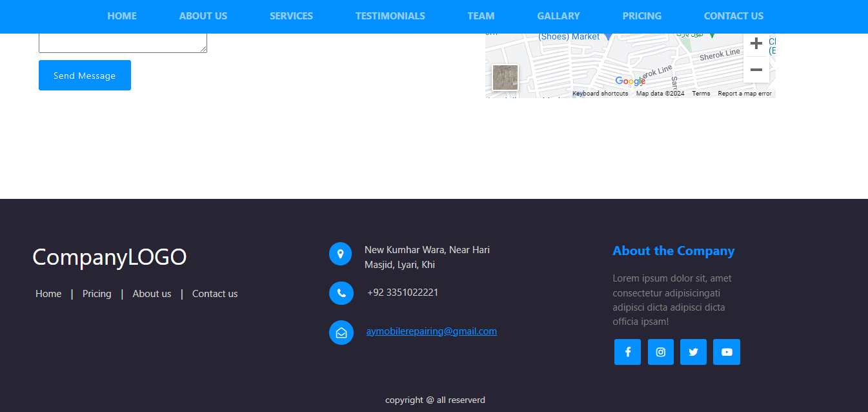Click the footer Contact us link
This screenshot has width=868, height=412.
tap(215, 294)
